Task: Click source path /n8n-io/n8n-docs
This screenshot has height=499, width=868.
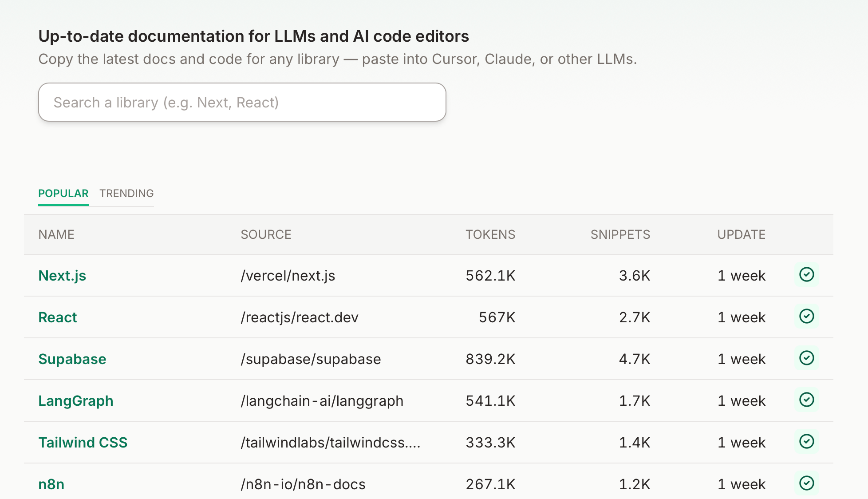Action: (x=303, y=484)
